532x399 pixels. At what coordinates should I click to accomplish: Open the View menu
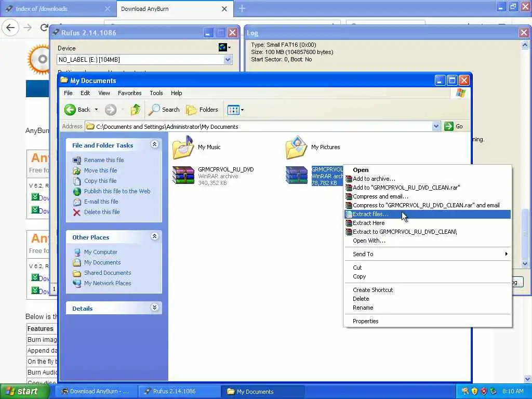click(104, 93)
